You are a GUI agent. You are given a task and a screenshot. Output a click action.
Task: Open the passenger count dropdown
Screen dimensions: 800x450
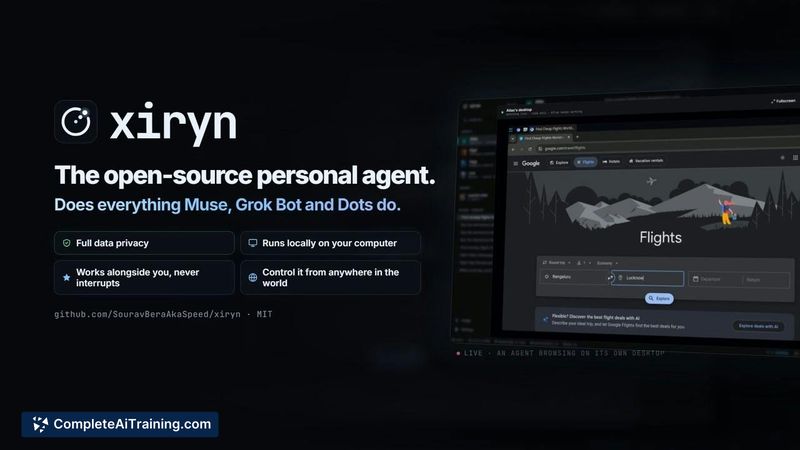(x=584, y=263)
